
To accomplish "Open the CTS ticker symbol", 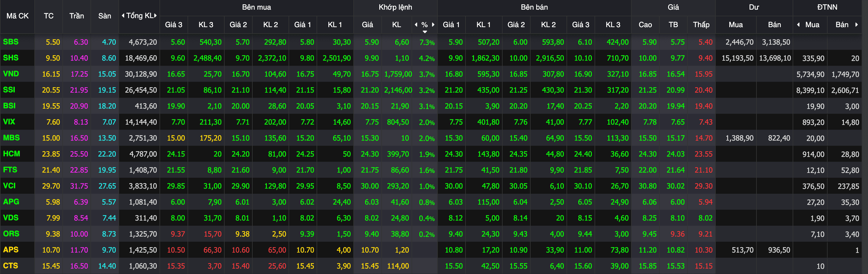I will (x=11, y=266).
